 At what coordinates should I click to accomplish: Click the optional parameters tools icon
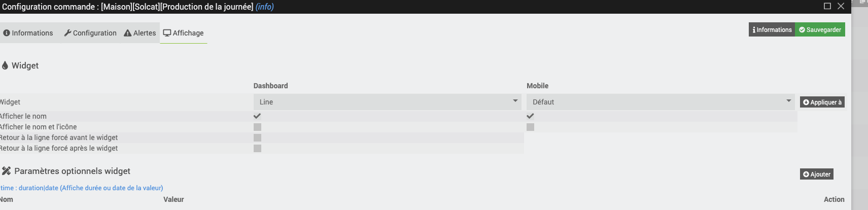pyautogui.click(x=6, y=171)
